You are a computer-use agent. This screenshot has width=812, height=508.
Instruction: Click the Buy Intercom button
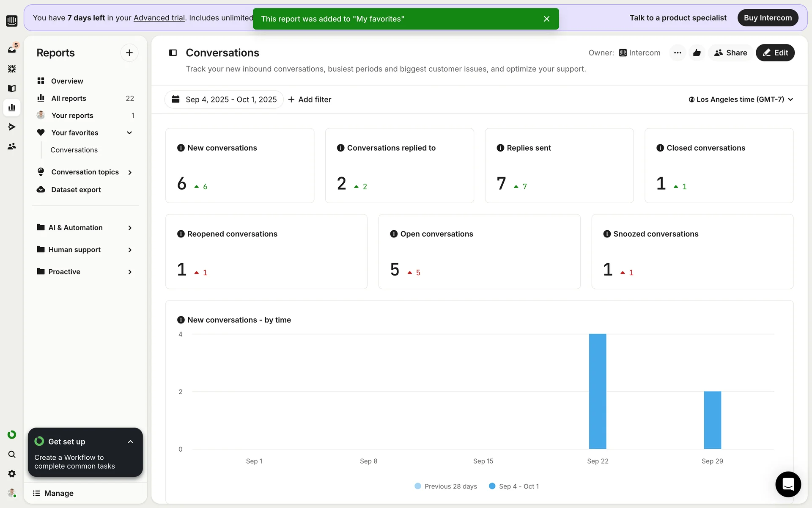point(768,18)
